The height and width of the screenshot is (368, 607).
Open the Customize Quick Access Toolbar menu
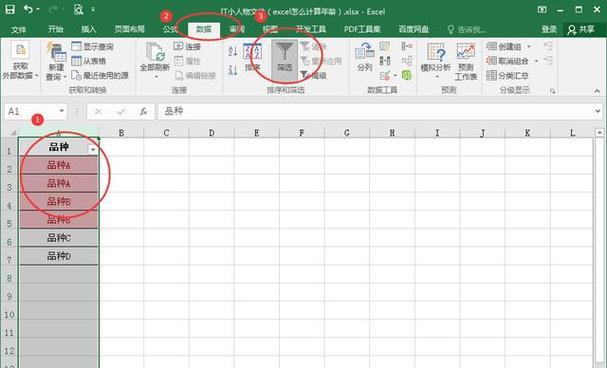[x=93, y=9]
